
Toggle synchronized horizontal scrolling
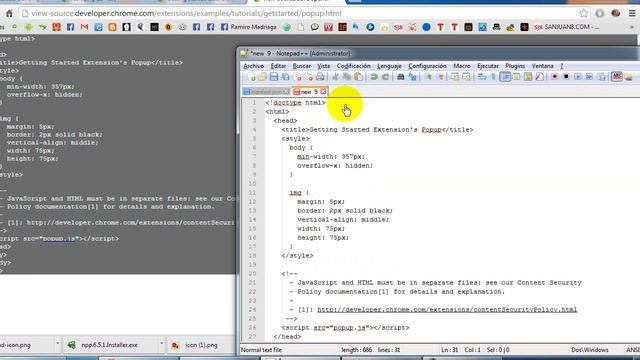(x=466, y=77)
